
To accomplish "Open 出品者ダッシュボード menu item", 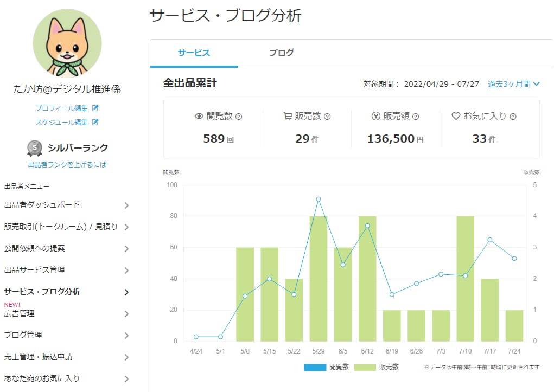I will tap(42, 205).
